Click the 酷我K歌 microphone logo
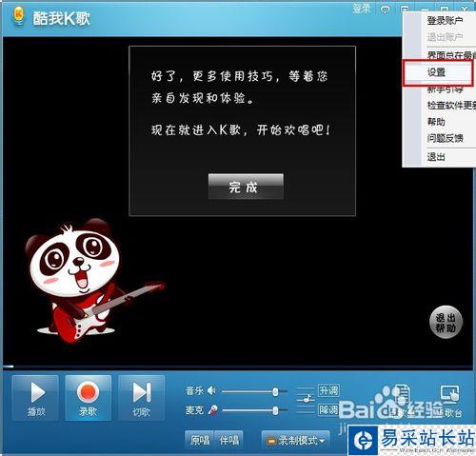The height and width of the screenshot is (456, 476). tap(18, 16)
